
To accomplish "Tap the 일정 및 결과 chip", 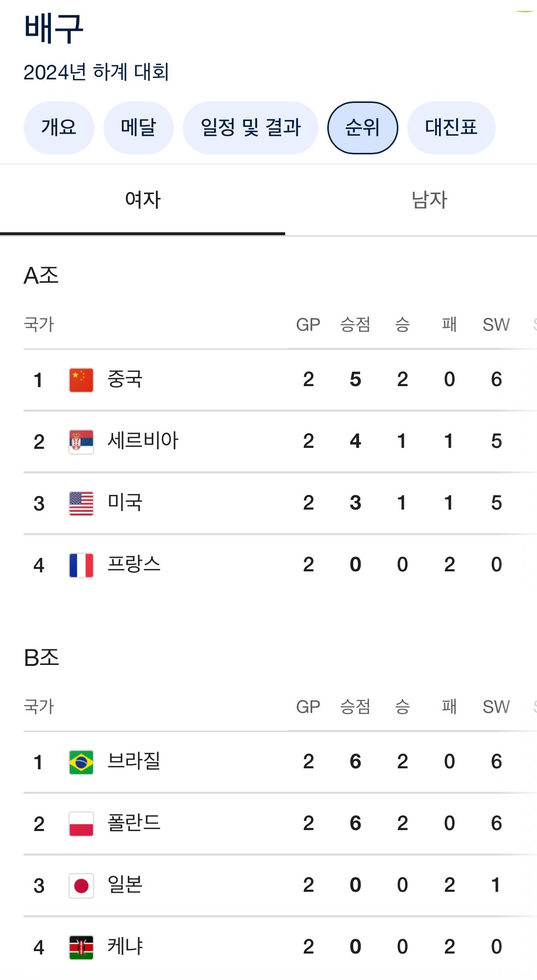I will 250,128.
